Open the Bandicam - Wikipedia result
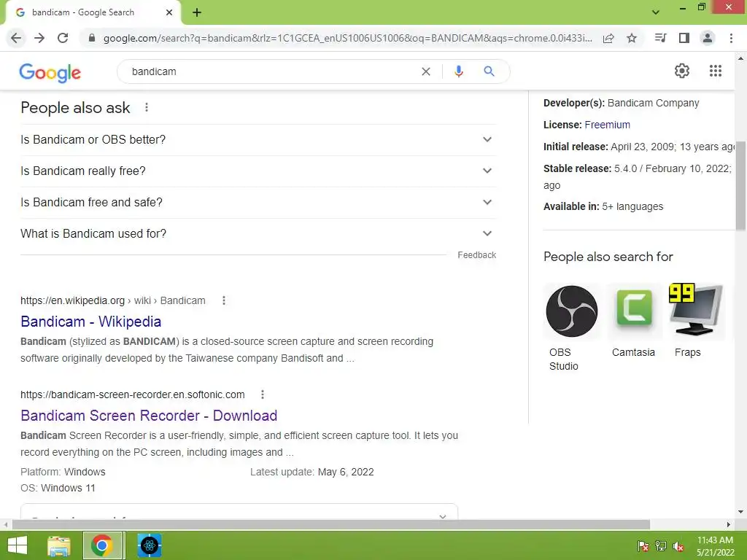The image size is (747, 560). [x=91, y=322]
